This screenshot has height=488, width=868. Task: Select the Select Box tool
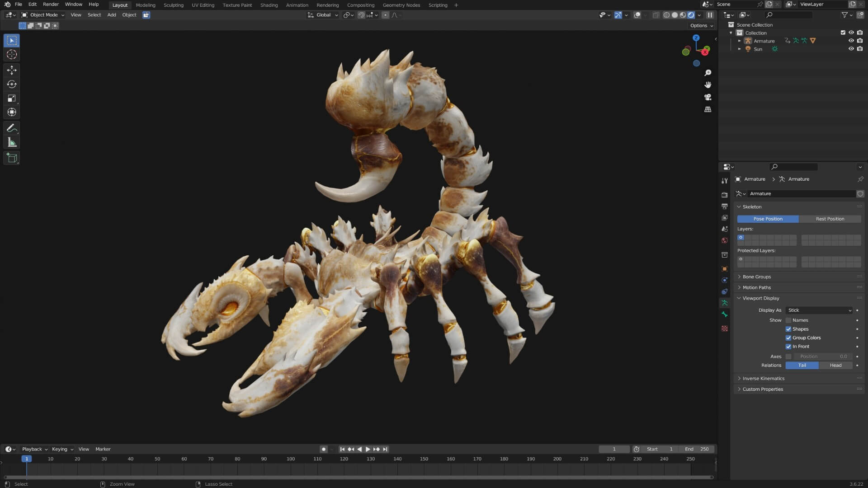point(12,41)
